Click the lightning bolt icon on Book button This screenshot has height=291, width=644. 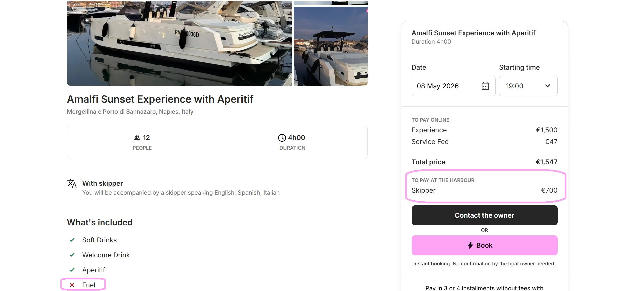click(x=470, y=245)
